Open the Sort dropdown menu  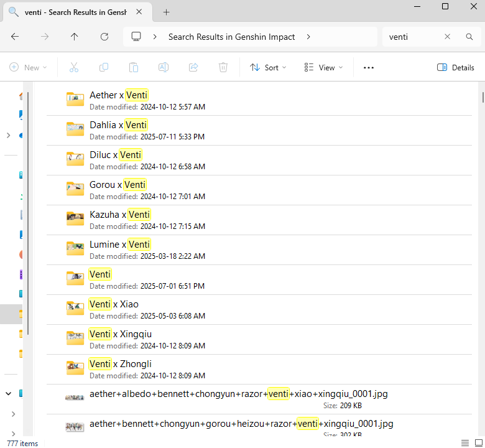[x=268, y=67]
